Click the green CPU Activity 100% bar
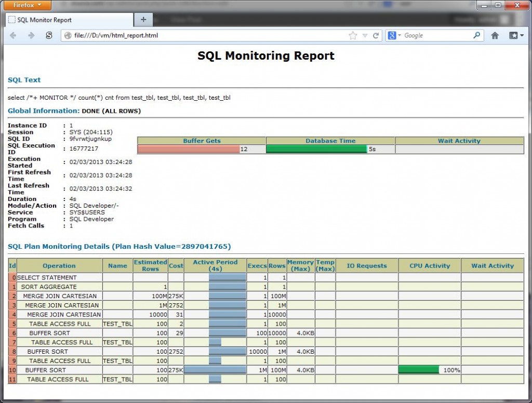532x403 pixels. tap(418, 370)
